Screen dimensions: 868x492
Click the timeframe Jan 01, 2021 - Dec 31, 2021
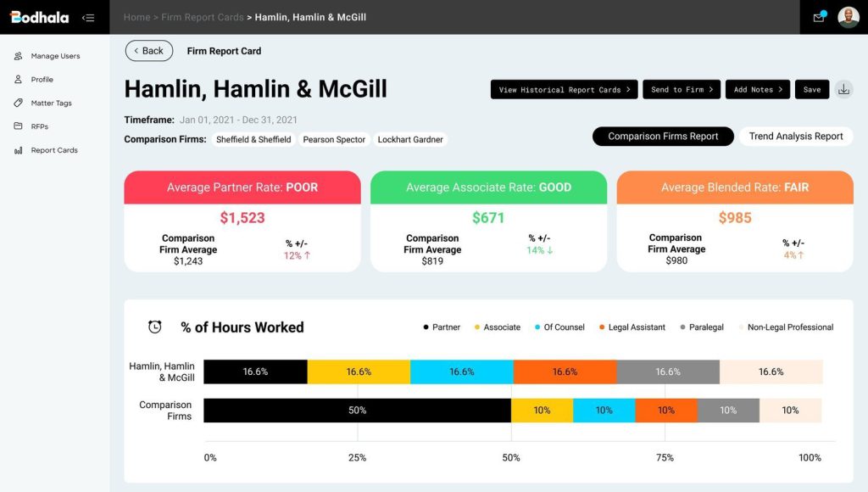[x=238, y=120]
